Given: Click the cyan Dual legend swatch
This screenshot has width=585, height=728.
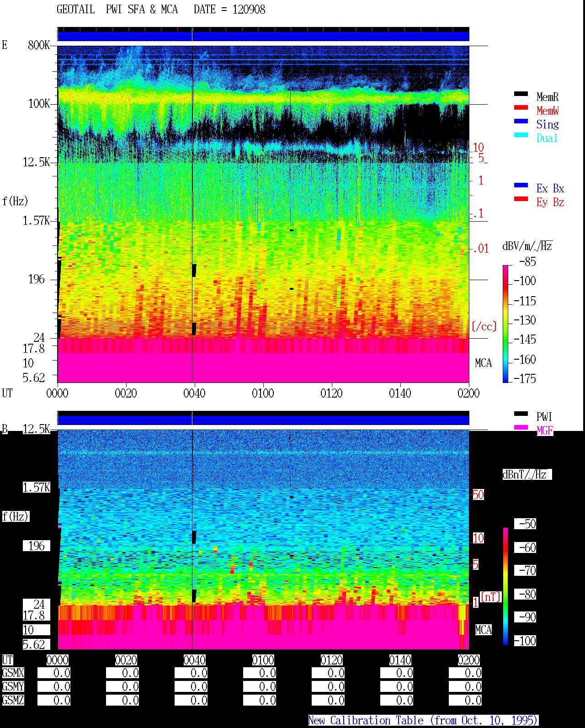Looking at the screenshot, I should click(x=521, y=135).
